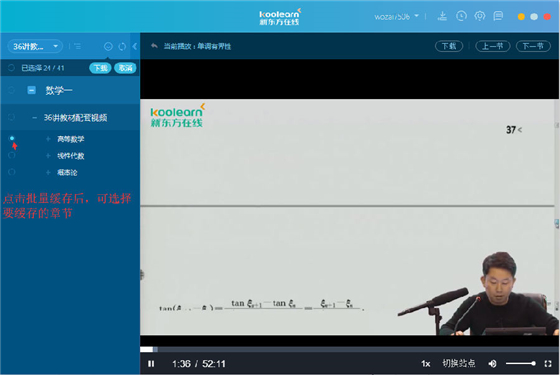This screenshot has width=560, height=375.
Task: Click the 上一节 previous lesson button
Action: click(x=492, y=46)
